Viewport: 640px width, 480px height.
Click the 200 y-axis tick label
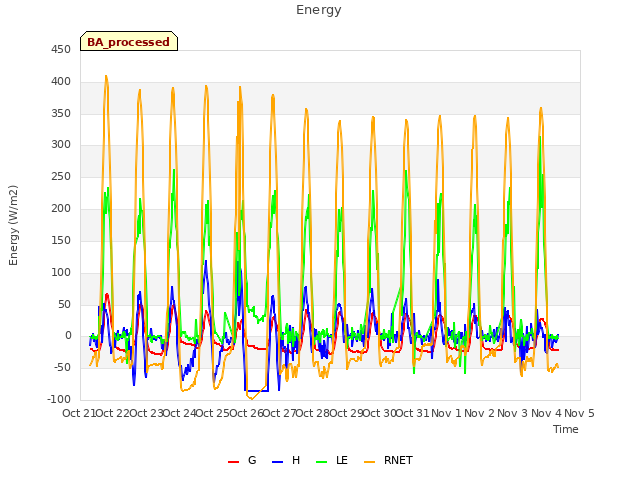(61, 209)
